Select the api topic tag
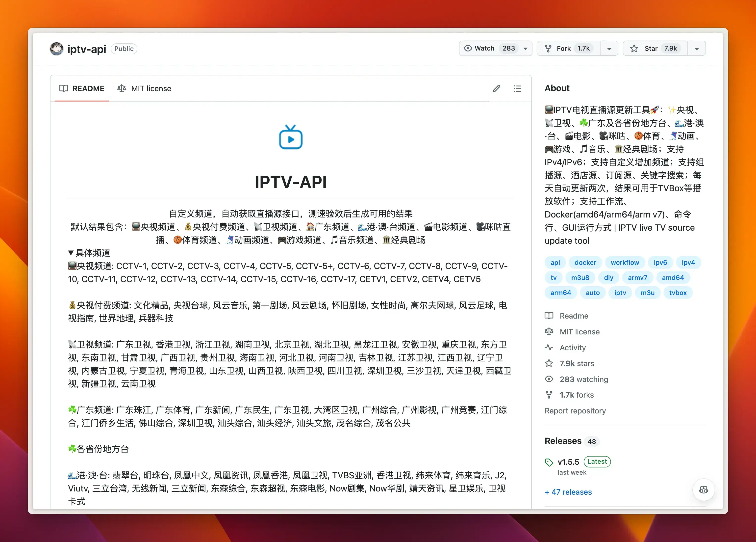The image size is (756, 542). point(555,263)
